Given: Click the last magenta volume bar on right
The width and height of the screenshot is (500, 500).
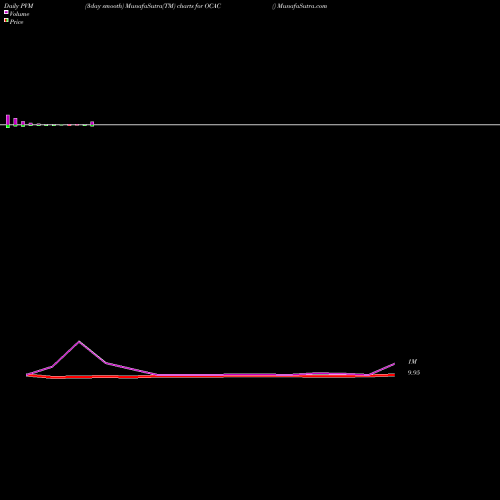Looking at the screenshot, I should [x=92, y=124].
